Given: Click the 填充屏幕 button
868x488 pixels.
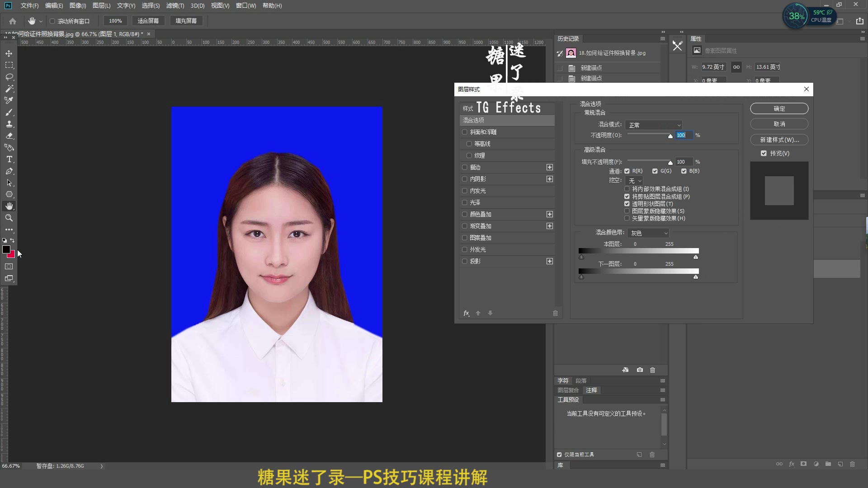Looking at the screenshot, I should [186, 21].
